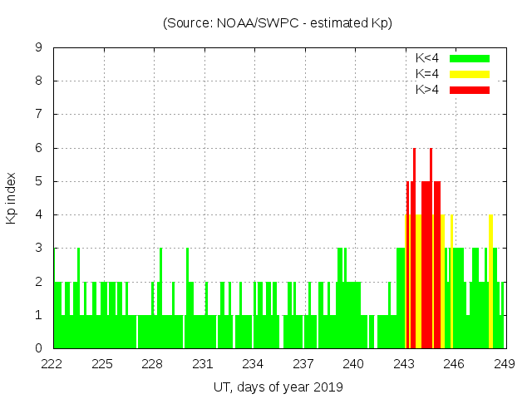Screen dimensions: 532x399
Task: Click the 0 value on the Kp axis
Action: [x=38, y=348]
